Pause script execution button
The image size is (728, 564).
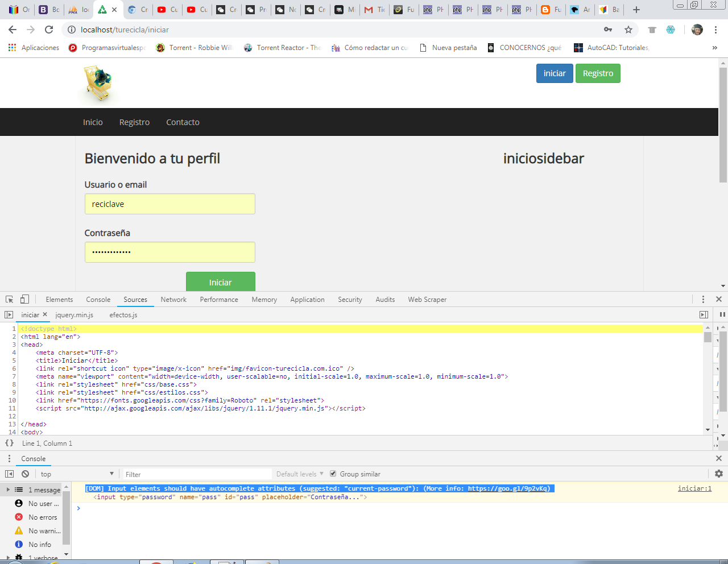(x=722, y=314)
